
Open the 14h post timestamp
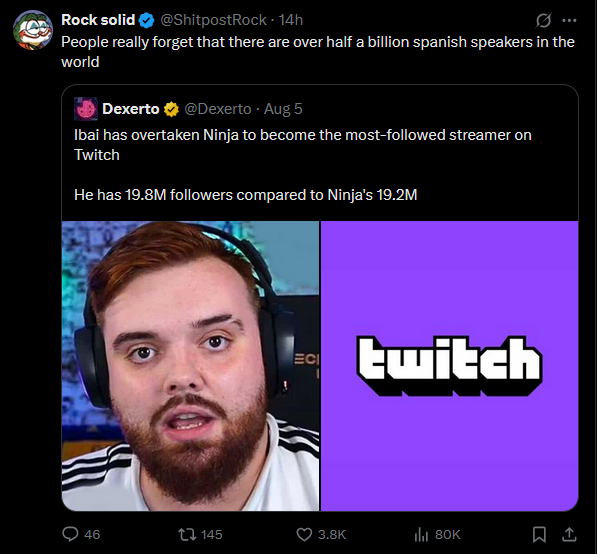click(291, 20)
